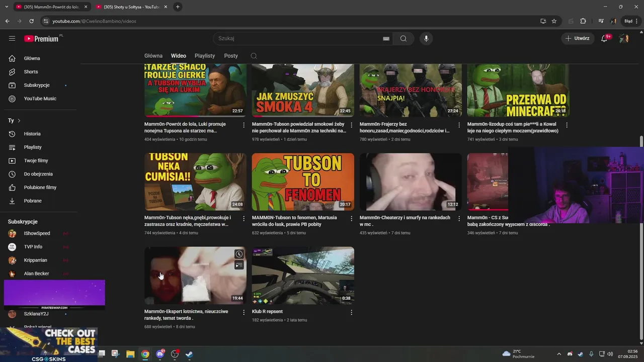Open Chrome profile avatar in toolbar

[613, 21]
